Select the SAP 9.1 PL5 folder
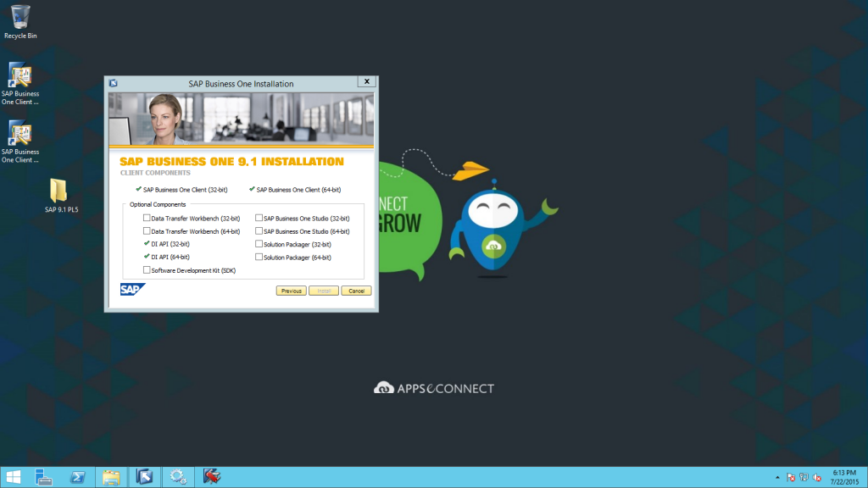 point(61,196)
